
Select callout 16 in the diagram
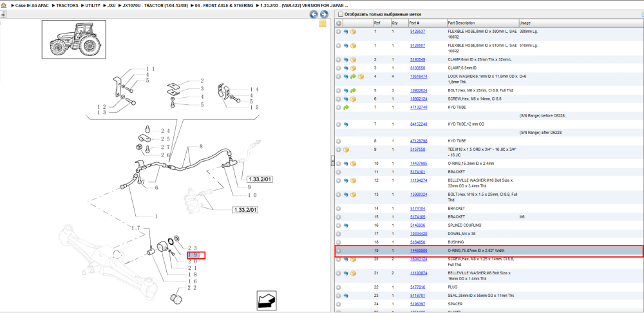point(193,281)
